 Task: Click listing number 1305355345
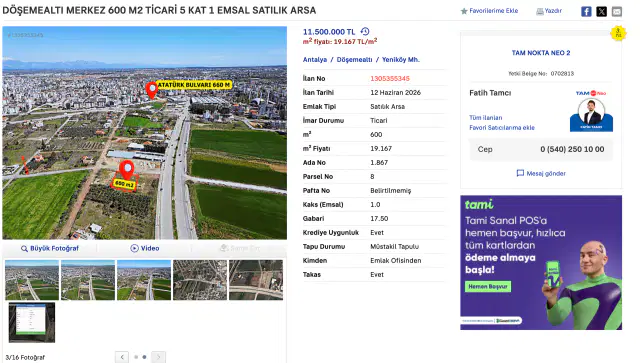pos(390,78)
